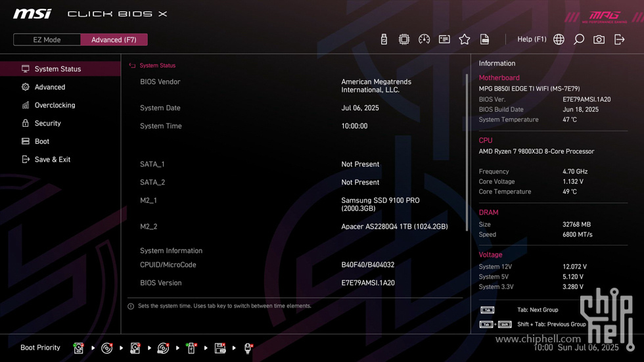The width and height of the screenshot is (644, 362).
Task: Open System Status in sidebar
Action: click(x=60, y=69)
